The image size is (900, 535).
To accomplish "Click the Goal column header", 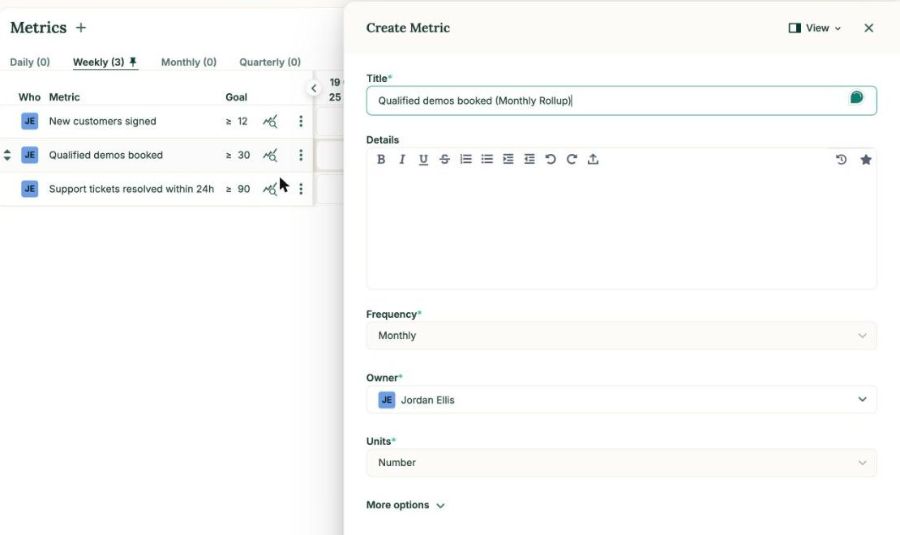I will point(236,97).
